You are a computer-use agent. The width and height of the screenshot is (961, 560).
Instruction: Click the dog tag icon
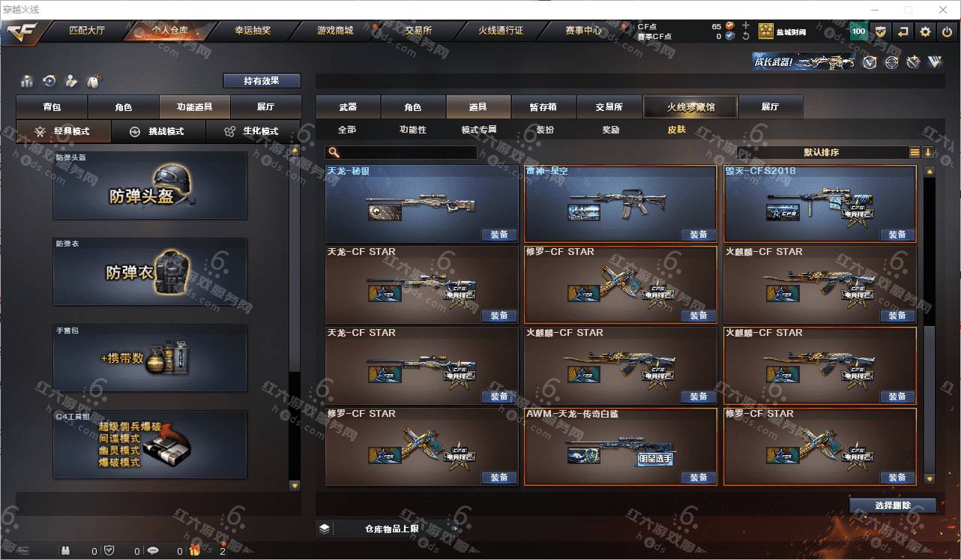[x=94, y=80]
